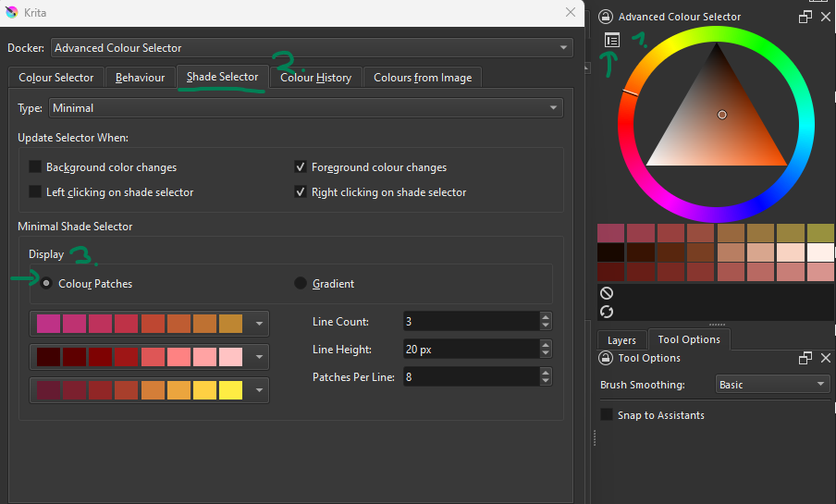Click the lock icon of Tool Options docker
This screenshot has width=836, height=504.
pyautogui.click(x=606, y=358)
